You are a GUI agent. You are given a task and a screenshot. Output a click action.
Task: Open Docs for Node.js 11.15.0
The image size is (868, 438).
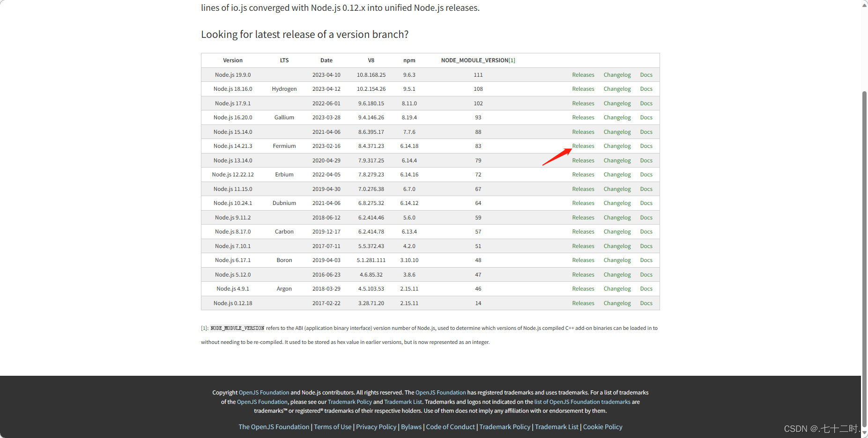point(646,189)
